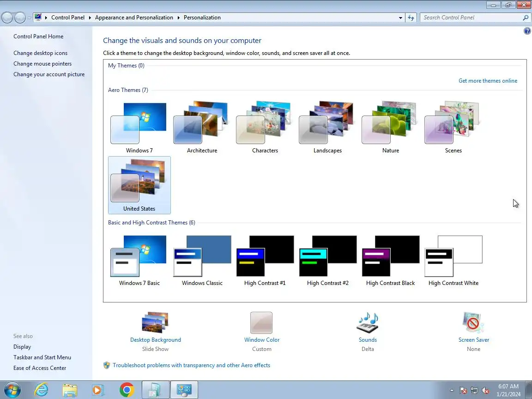Click the search magnifier icon
The image size is (532, 399).
[526, 18]
